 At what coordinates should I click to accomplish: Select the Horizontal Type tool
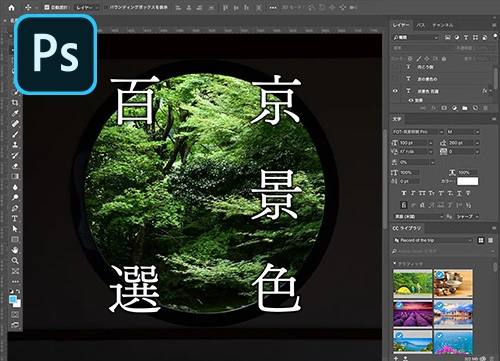point(15,218)
